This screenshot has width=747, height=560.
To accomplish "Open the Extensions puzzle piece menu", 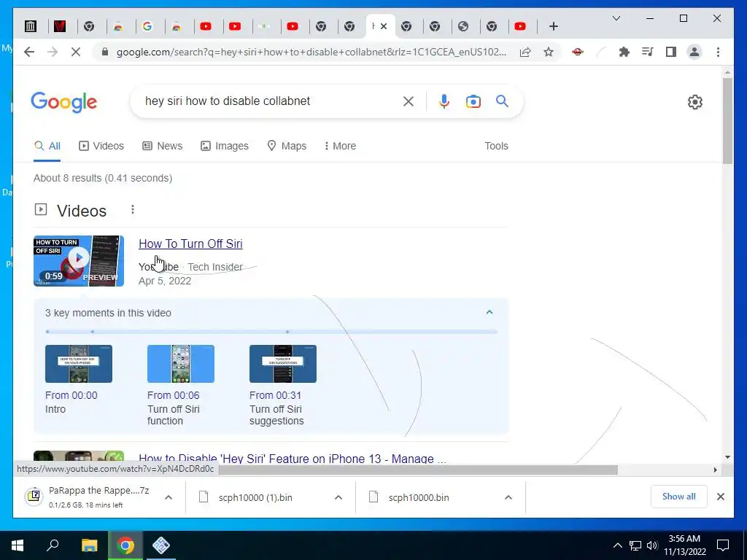I will pos(624,52).
